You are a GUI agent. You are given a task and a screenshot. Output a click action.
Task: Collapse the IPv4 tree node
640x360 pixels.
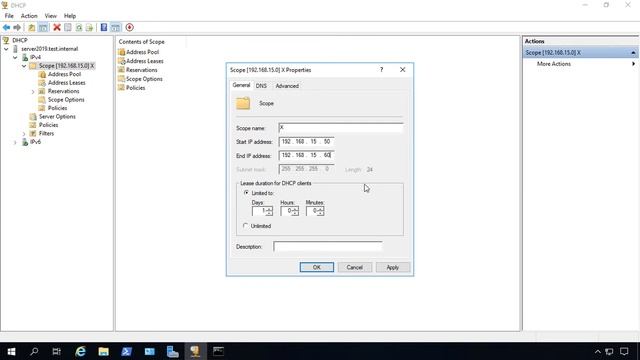15,58
